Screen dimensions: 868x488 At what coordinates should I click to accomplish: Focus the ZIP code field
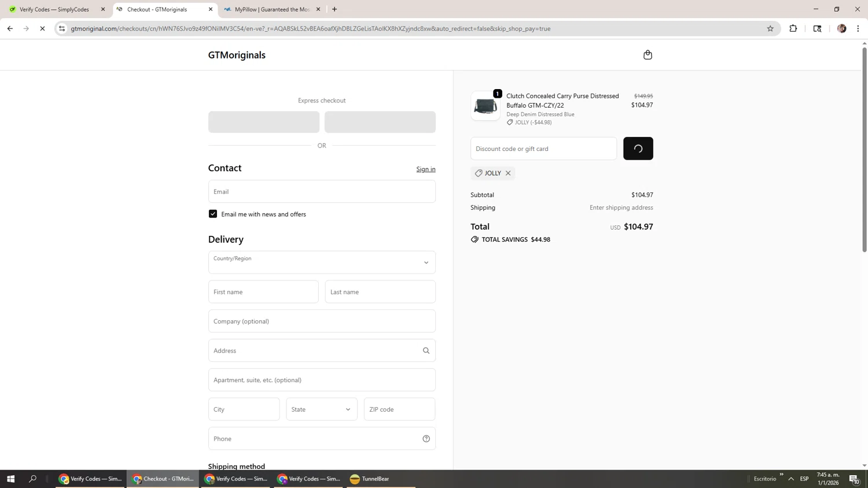399,409
